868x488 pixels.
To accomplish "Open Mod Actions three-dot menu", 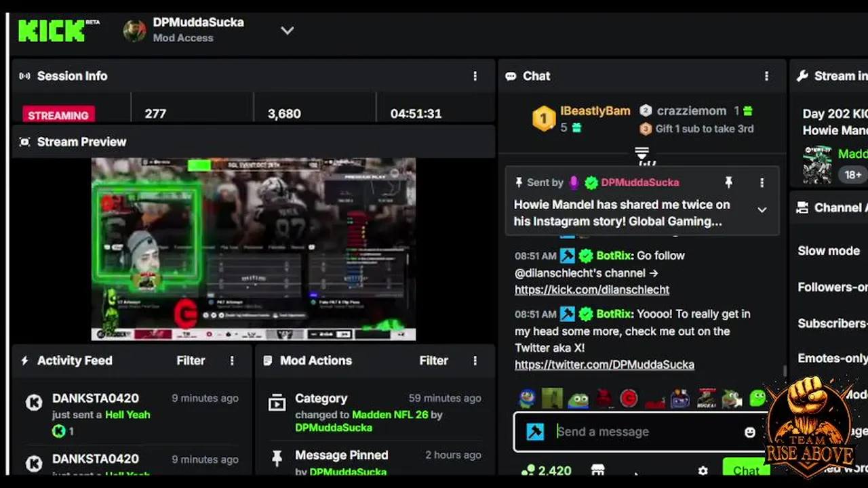I will coord(475,361).
